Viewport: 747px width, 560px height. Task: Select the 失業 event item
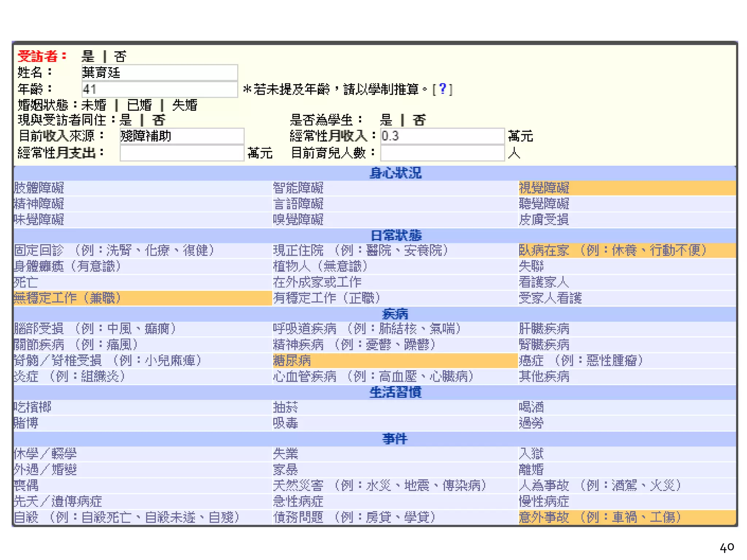coord(286,454)
